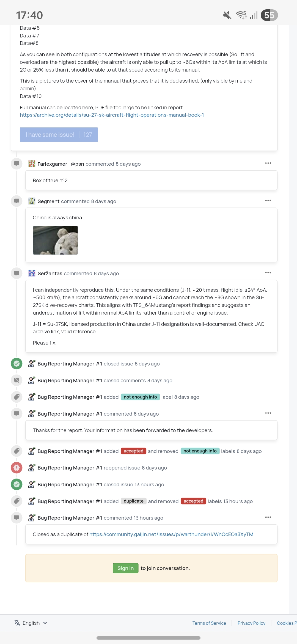
Task: Open the Terms of Service link
Action: (209, 623)
